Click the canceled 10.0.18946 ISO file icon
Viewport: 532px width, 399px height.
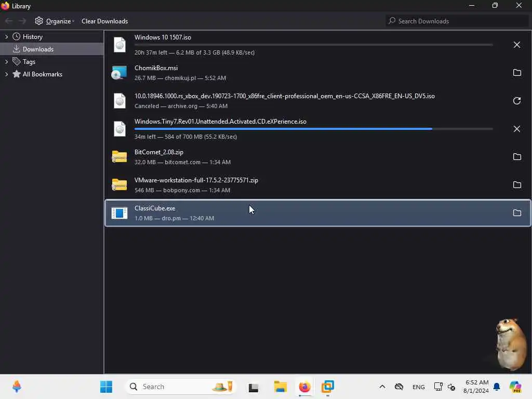pos(119,101)
